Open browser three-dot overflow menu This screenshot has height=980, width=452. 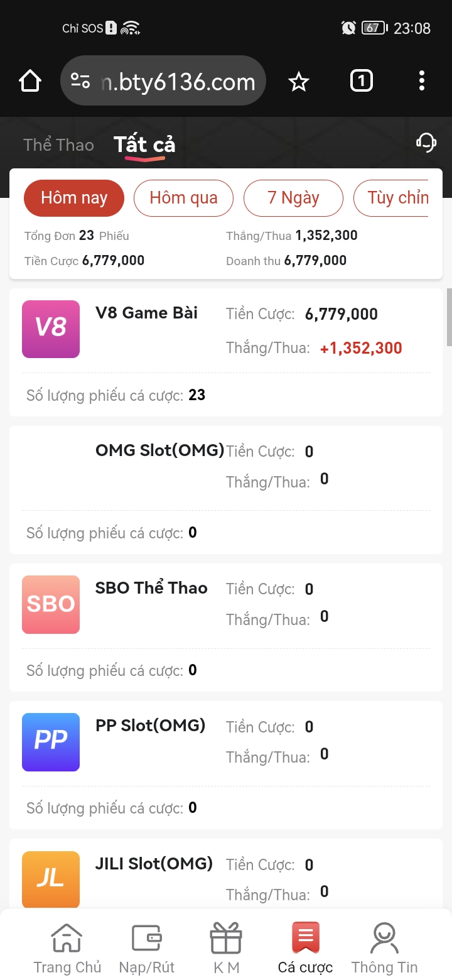click(x=421, y=81)
